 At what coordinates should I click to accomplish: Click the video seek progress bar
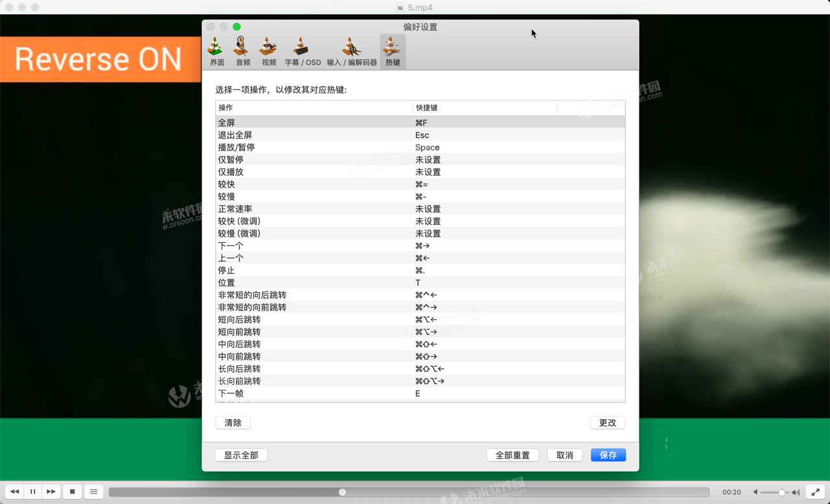click(409, 492)
